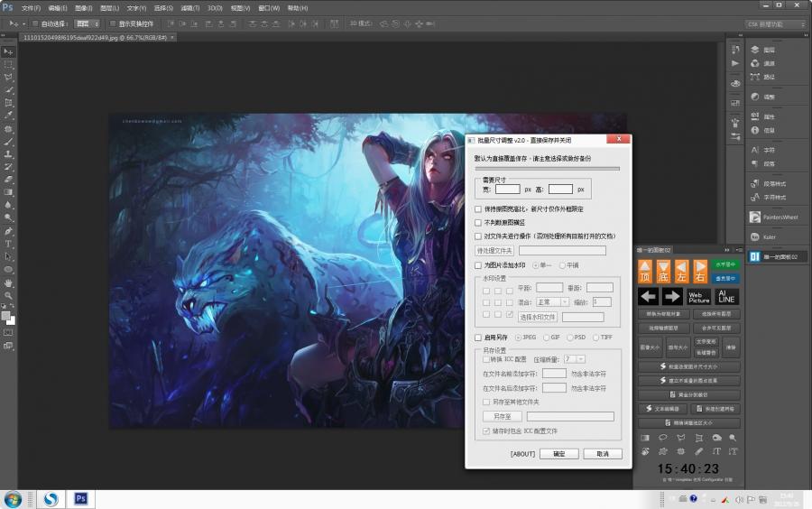This screenshot has width=812, height=509.
Task: Click the 确定 OK button in dialog
Action: (558, 454)
